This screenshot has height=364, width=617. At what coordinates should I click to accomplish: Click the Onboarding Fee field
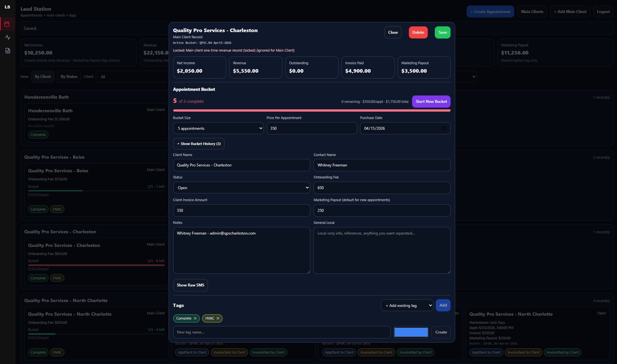pos(382,188)
